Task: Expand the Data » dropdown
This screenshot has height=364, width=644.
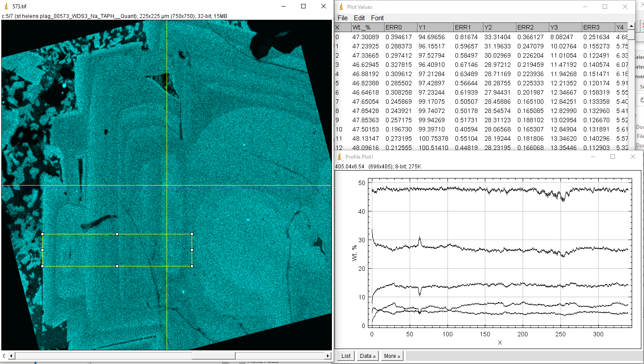Action: [367, 356]
